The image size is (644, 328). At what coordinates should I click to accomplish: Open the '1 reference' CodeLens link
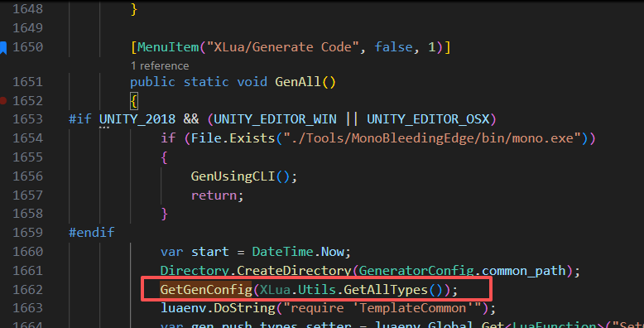click(x=160, y=65)
